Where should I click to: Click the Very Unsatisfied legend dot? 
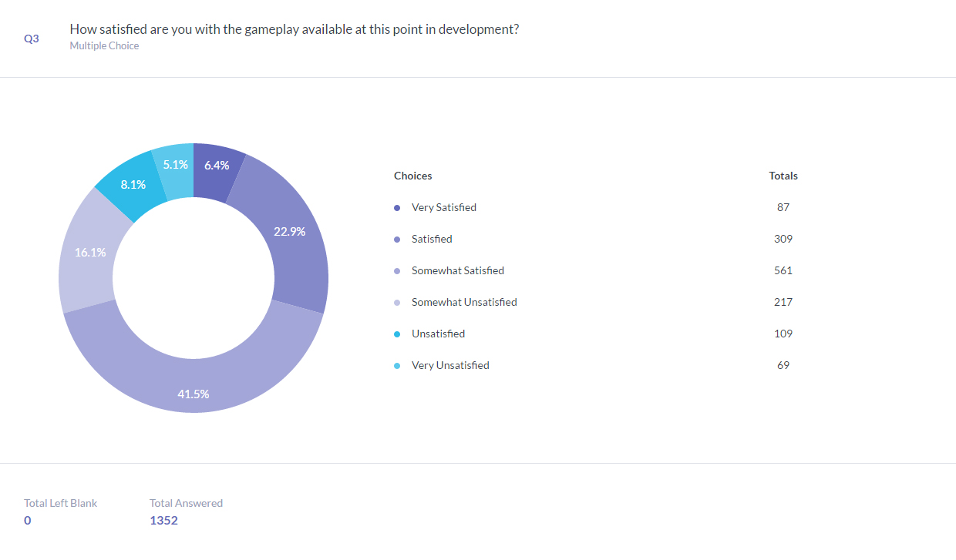point(397,366)
